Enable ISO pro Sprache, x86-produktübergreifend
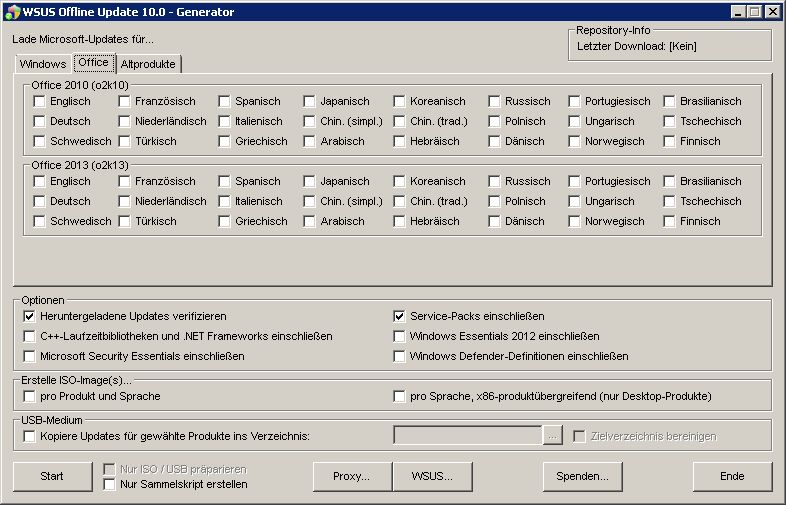Viewport: 786px width, 505px height. tap(399, 397)
